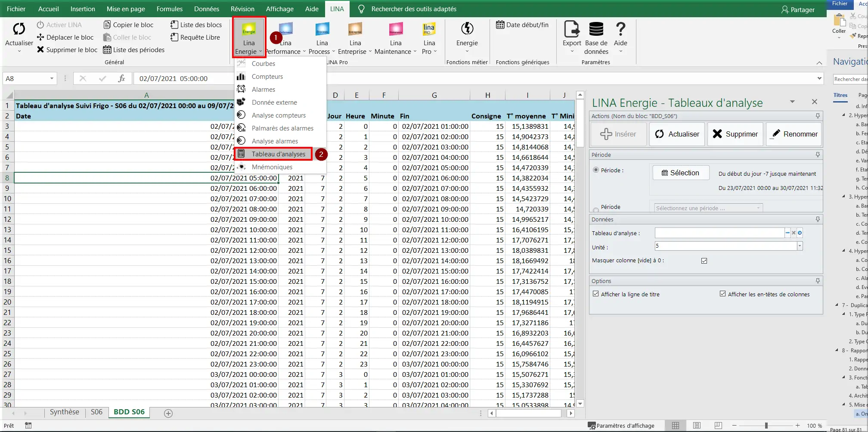Open Lina Entreprise module icon
Image resolution: width=868 pixels, height=432 pixels.
pyautogui.click(x=355, y=29)
